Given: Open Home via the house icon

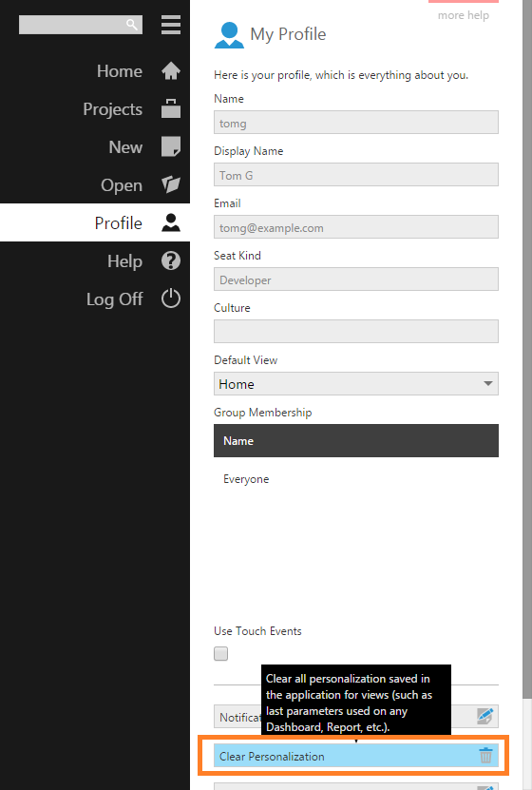Looking at the screenshot, I should click(x=171, y=71).
